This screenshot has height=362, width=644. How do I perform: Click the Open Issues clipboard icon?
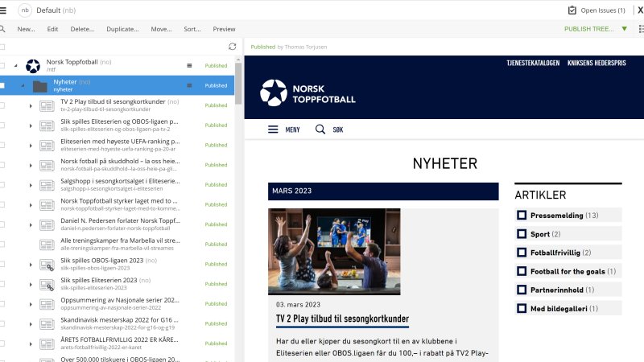click(x=572, y=10)
